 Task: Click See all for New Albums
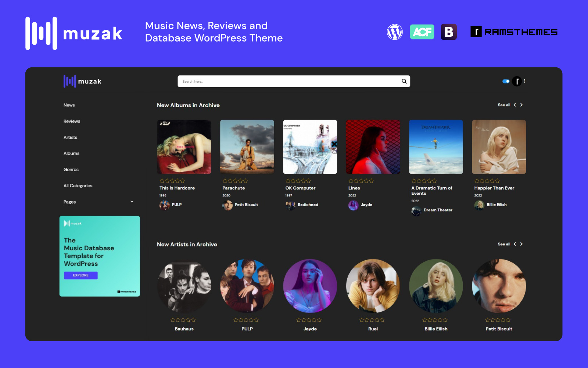pyautogui.click(x=504, y=105)
